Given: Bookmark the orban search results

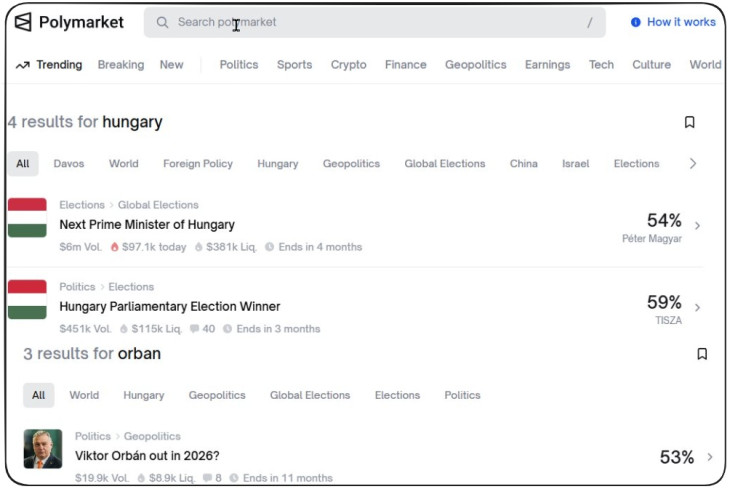Looking at the screenshot, I should [702, 354].
